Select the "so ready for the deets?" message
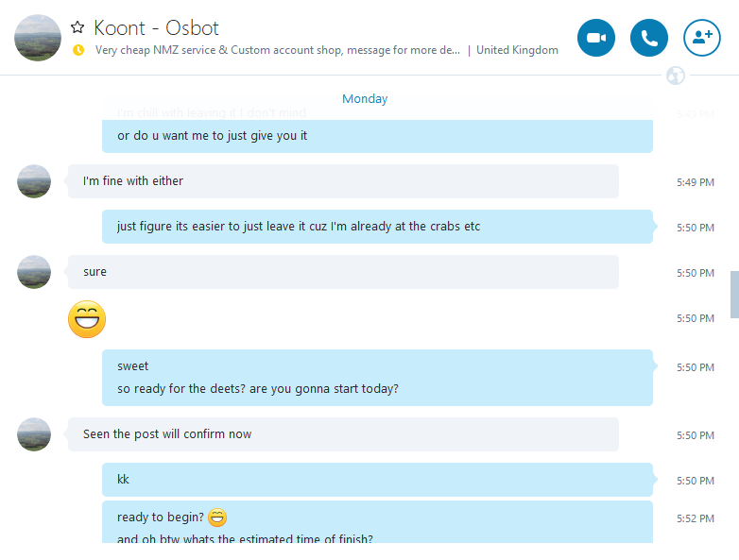The height and width of the screenshot is (560, 739). (x=258, y=388)
